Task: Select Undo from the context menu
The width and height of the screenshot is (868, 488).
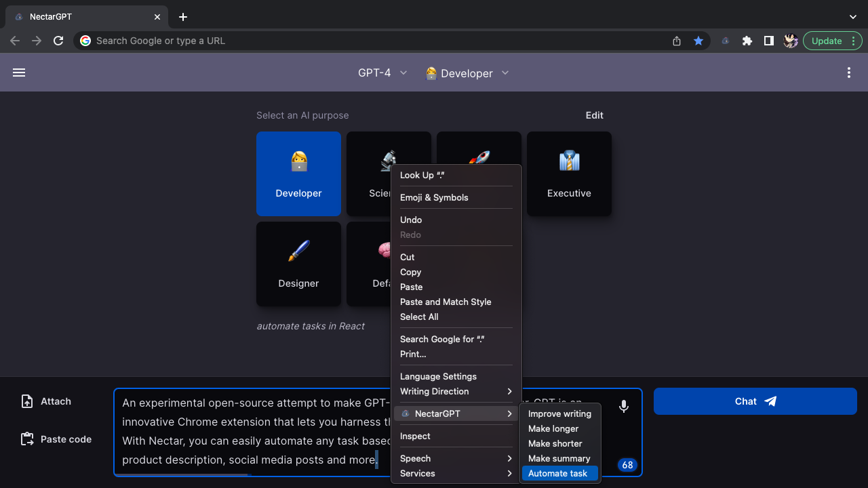Action: 456,220
